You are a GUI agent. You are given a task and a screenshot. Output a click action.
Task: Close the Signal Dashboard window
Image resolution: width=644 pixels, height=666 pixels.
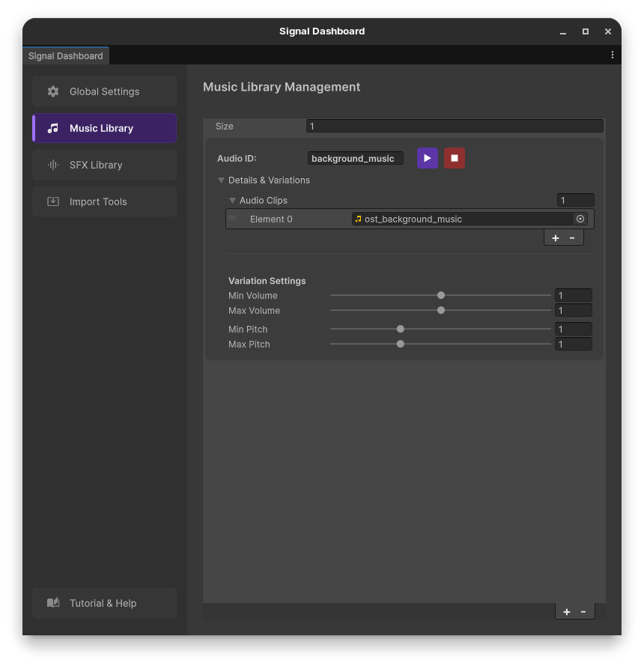click(608, 31)
